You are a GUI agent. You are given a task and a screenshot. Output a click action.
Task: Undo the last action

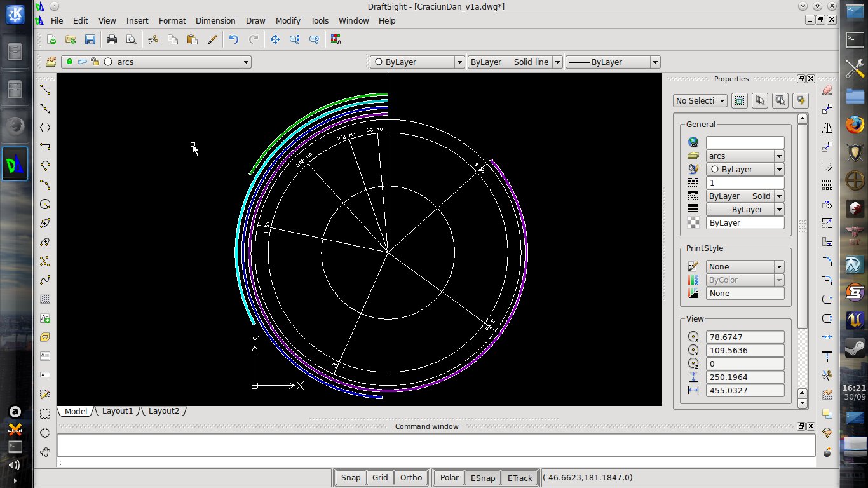[x=234, y=39]
